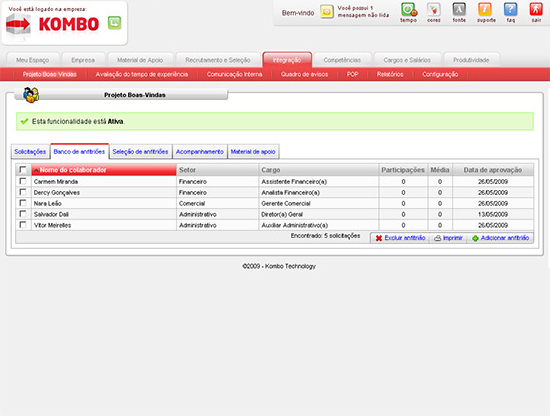Open the cores color settings icon
This screenshot has height=416, width=550.
(x=434, y=9)
